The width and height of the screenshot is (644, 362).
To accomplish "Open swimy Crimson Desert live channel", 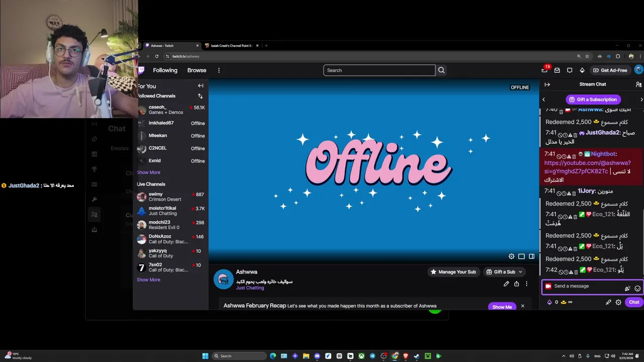I will [172, 197].
